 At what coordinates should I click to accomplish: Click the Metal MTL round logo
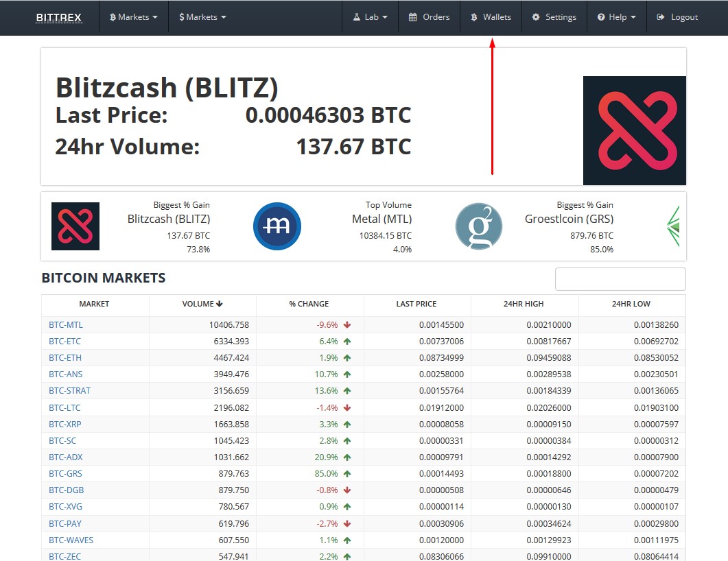(x=277, y=226)
